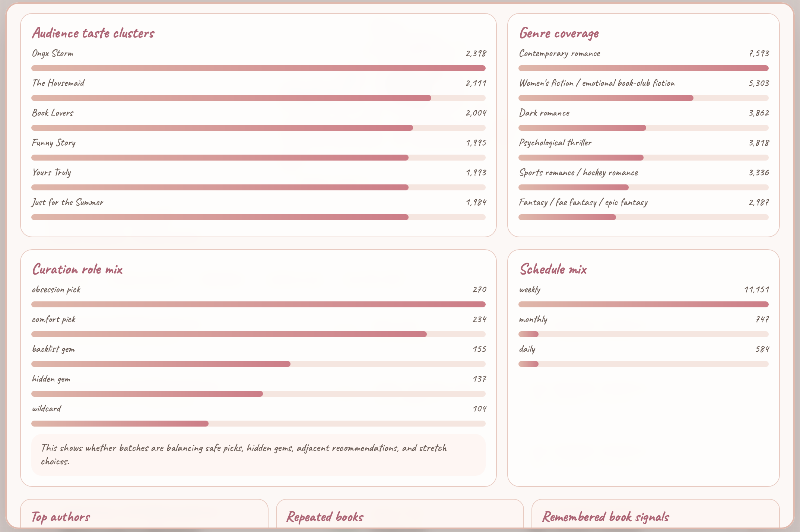Click the Repeated books heading
The width and height of the screenshot is (800, 532).
coord(325,517)
